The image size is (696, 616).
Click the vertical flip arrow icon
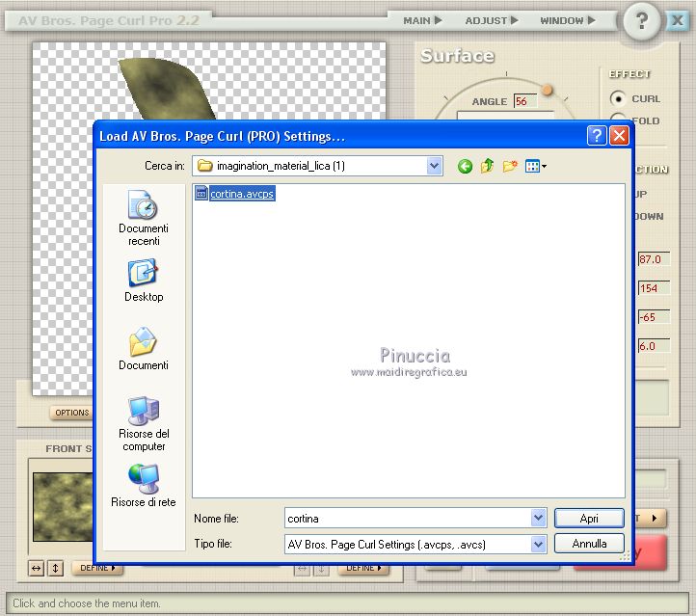pyautogui.click(x=56, y=568)
